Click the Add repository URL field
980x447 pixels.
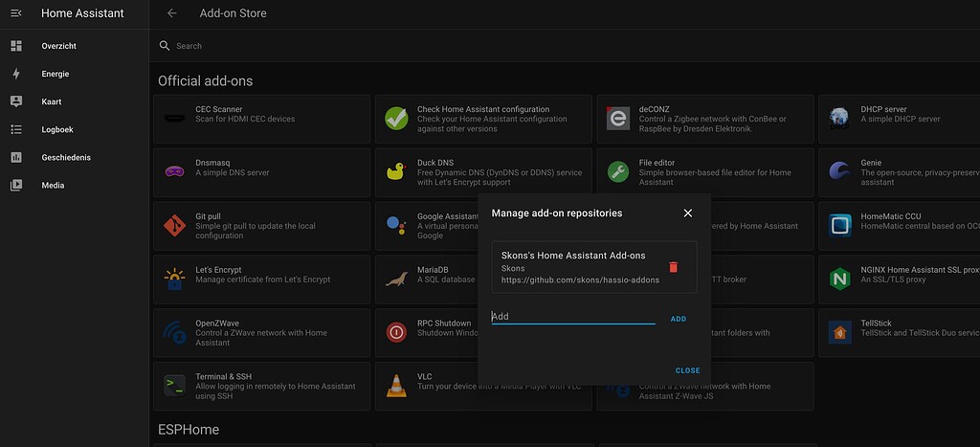pos(573,316)
